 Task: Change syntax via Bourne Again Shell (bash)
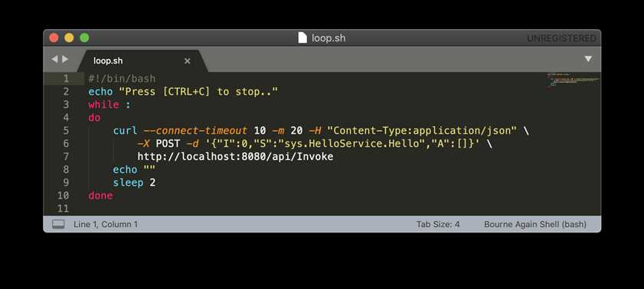[x=535, y=224]
